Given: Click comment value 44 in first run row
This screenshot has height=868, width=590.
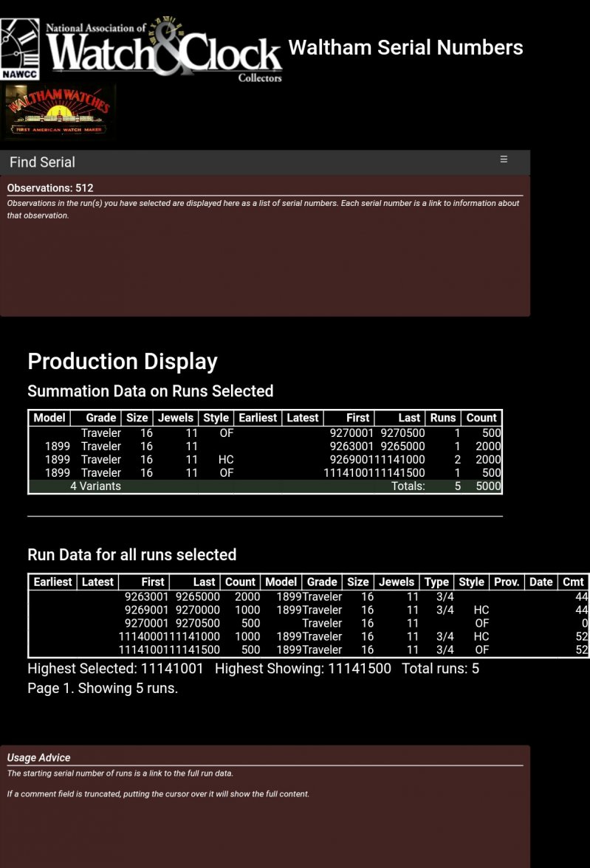Looking at the screenshot, I should click(x=581, y=596).
